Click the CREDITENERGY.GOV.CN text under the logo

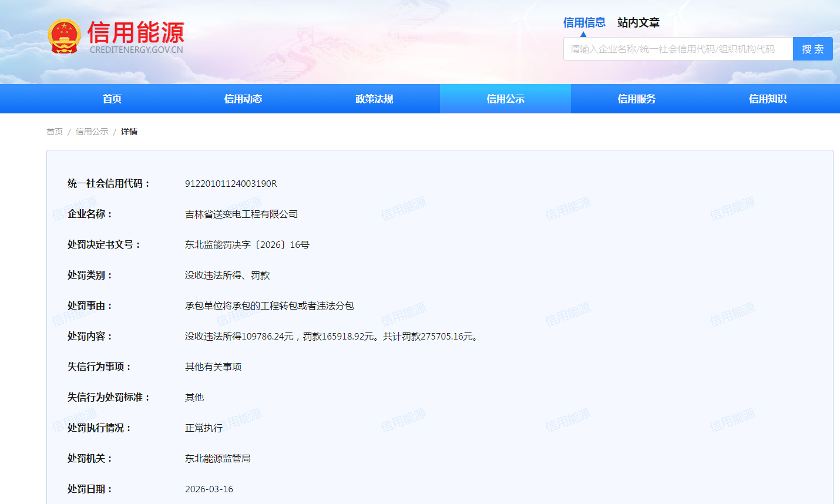[136, 50]
